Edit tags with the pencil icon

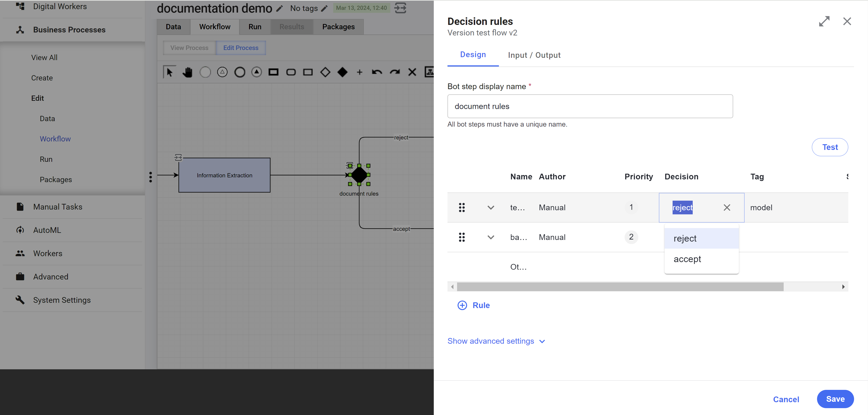[324, 8]
